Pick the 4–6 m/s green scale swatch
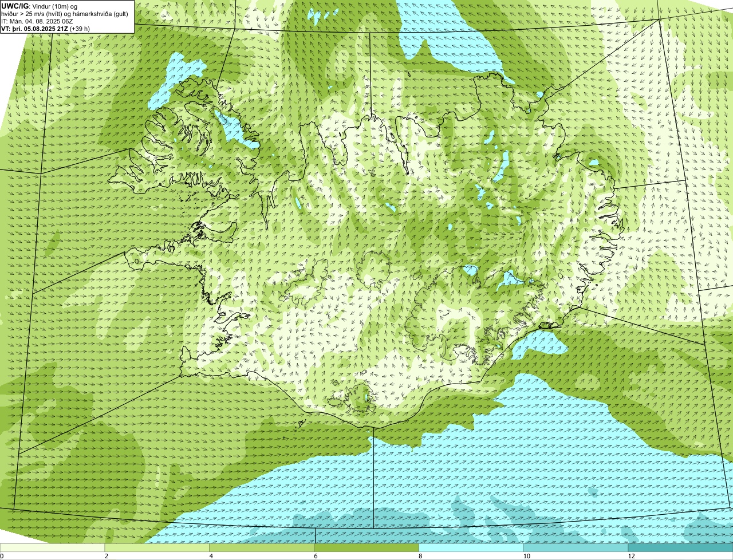This screenshot has width=733, height=560. click(262, 548)
